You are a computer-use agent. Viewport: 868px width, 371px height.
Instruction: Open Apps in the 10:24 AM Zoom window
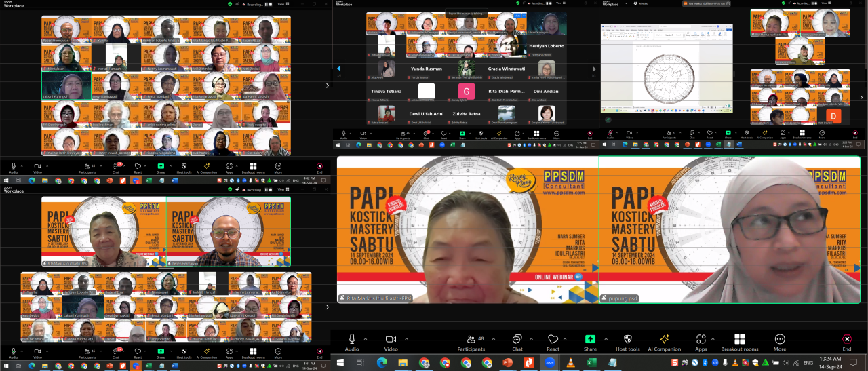(x=701, y=343)
